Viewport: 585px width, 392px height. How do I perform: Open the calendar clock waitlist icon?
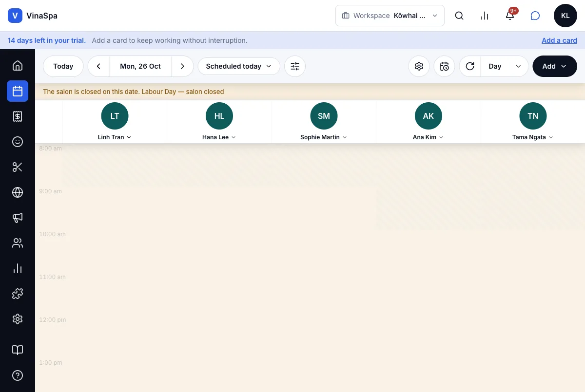(x=444, y=66)
